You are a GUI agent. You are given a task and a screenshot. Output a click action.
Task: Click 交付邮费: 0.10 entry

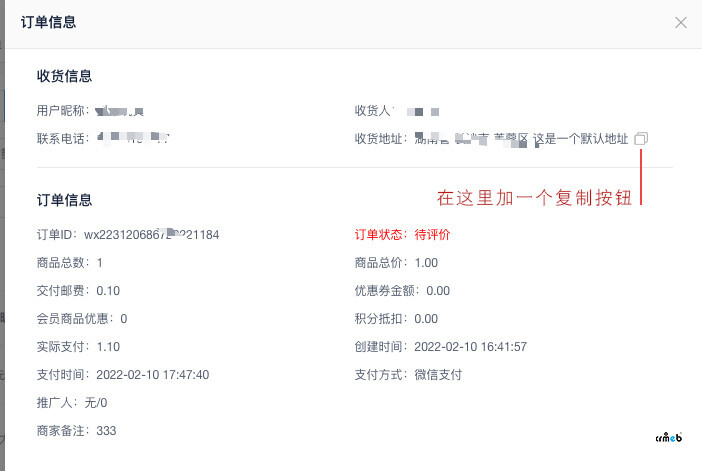tap(78, 291)
